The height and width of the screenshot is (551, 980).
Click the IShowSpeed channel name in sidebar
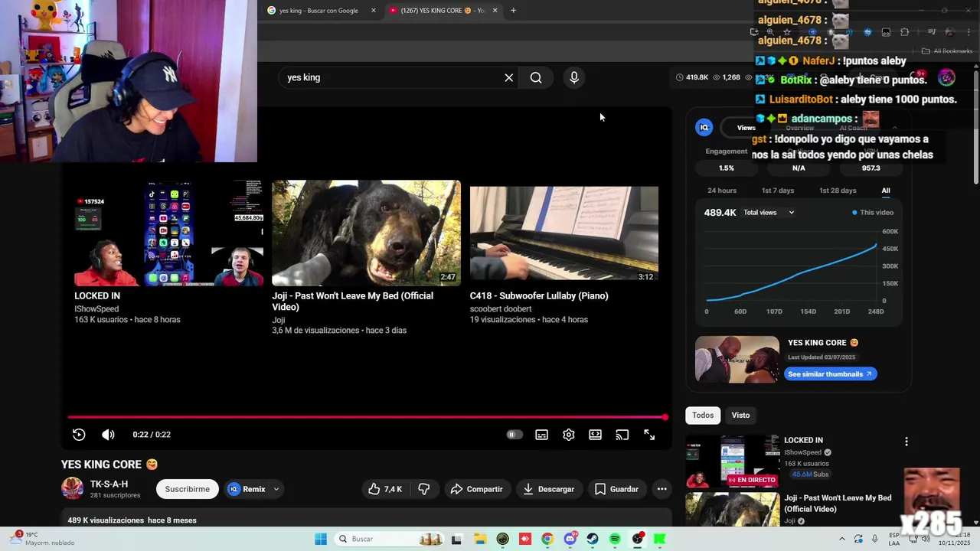point(803,452)
